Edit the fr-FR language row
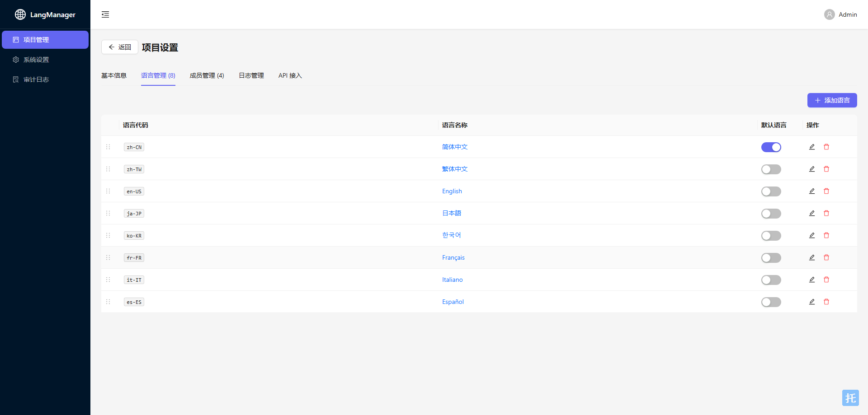This screenshot has height=415, width=868. [x=812, y=257]
